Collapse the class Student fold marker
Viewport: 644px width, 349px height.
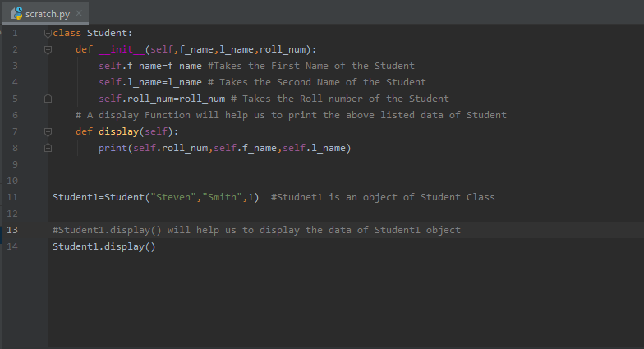coord(48,33)
